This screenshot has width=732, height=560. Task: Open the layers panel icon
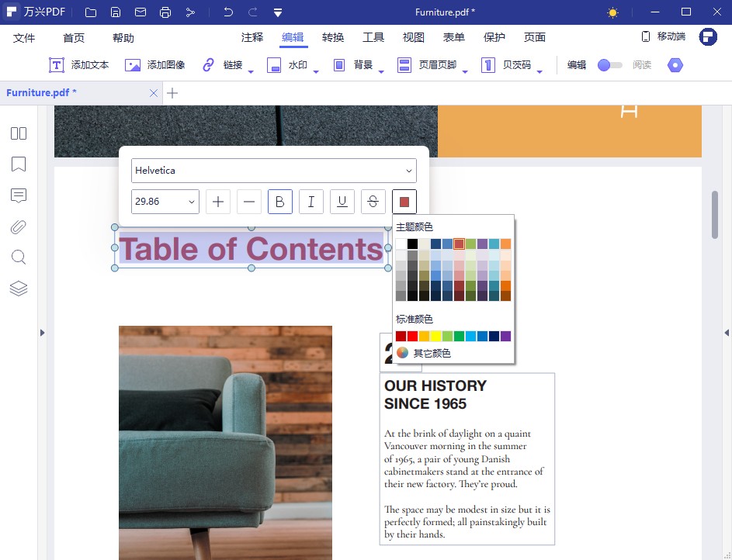click(19, 289)
